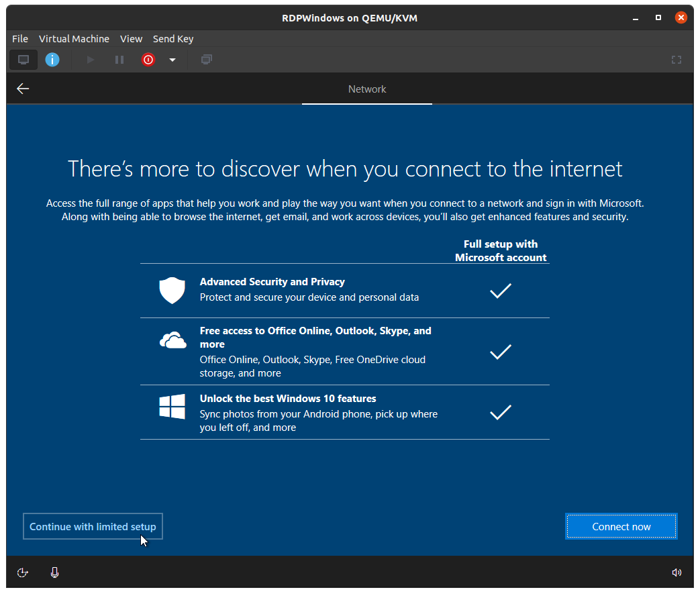Click the Advanced Security shield icon
Screen dimensions: 700x594
tap(172, 291)
